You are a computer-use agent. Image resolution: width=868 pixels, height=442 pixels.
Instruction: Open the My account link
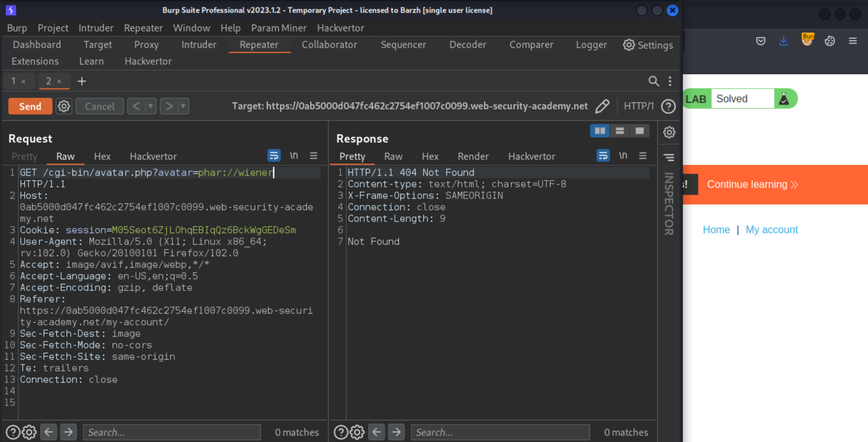pyautogui.click(x=771, y=230)
